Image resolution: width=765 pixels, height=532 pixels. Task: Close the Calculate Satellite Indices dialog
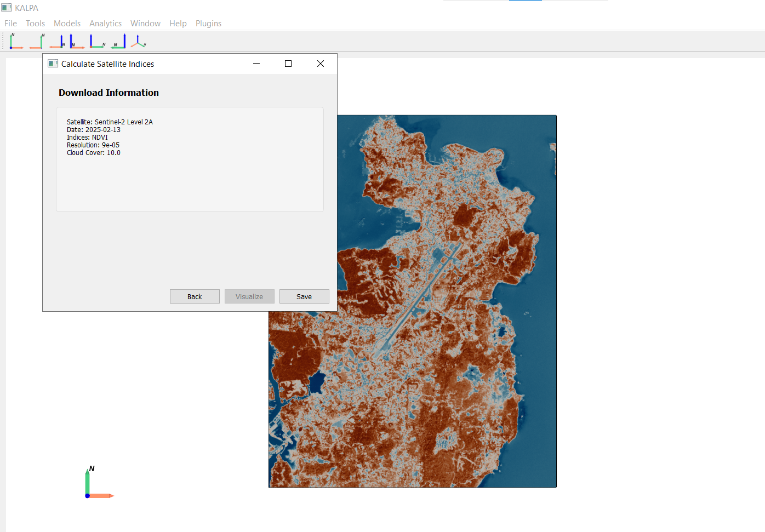321,64
